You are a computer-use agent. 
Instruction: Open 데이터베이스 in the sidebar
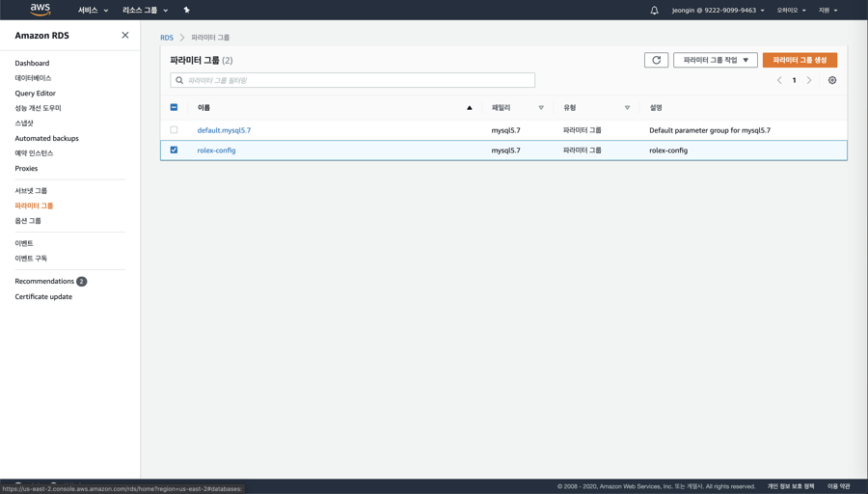[33, 78]
